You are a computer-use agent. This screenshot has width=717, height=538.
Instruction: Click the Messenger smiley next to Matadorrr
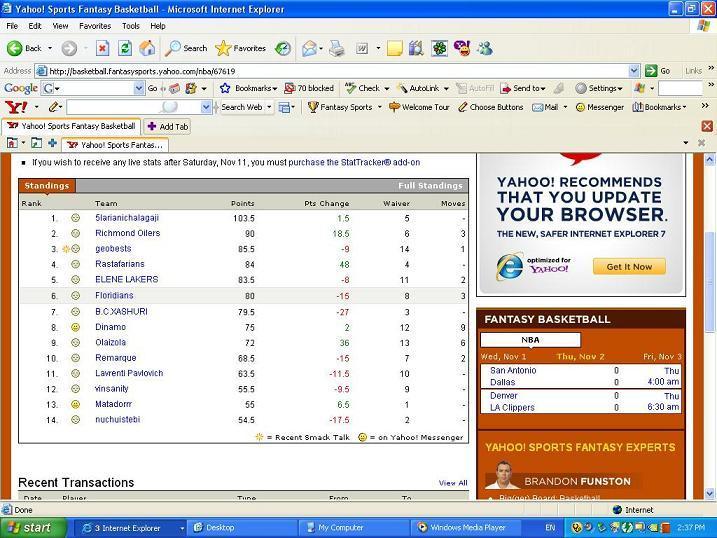75,405
